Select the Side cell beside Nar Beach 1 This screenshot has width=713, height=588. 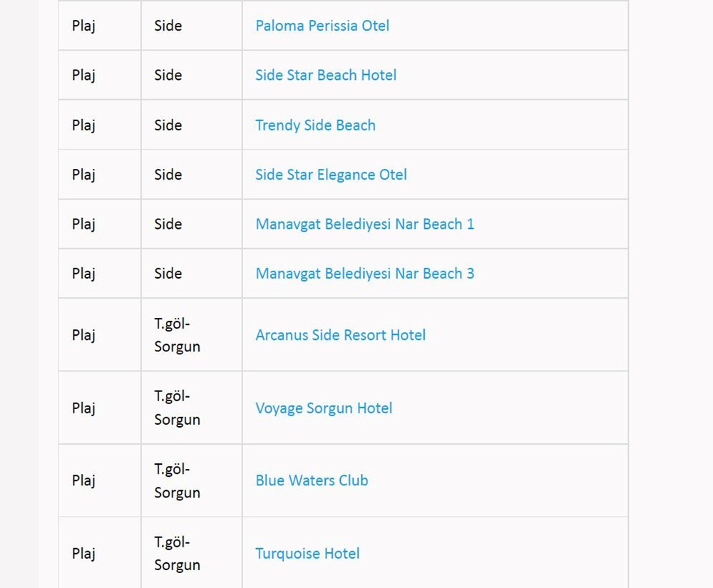pos(168,225)
